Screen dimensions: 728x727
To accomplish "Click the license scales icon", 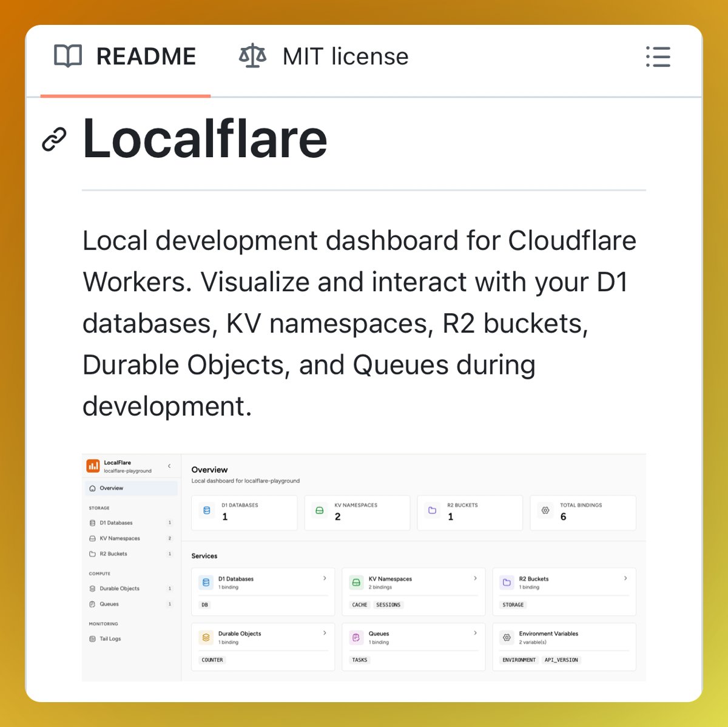I will click(x=252, y=56).
